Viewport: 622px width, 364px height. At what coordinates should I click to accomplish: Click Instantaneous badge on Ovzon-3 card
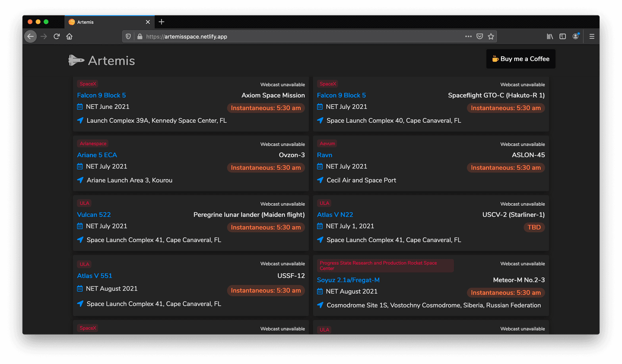click(x=266, y=168)
